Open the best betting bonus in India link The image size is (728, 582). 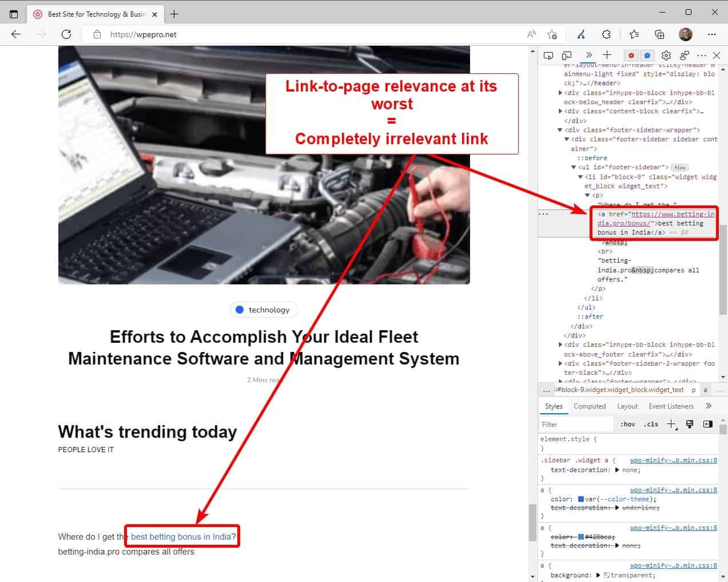click(x=181, y=537)
